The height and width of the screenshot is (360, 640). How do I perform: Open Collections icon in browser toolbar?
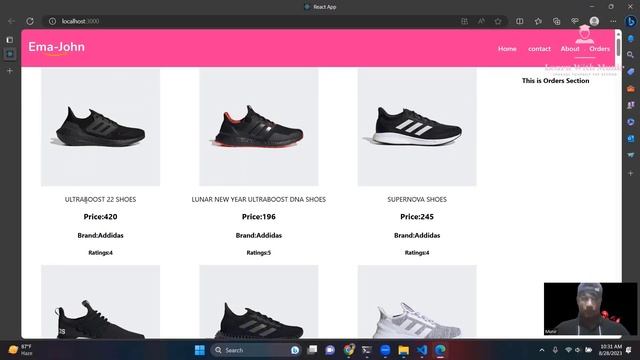point(556,21)
